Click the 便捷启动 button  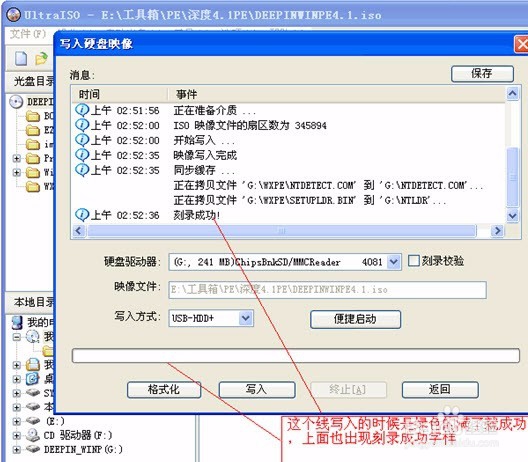355,319
